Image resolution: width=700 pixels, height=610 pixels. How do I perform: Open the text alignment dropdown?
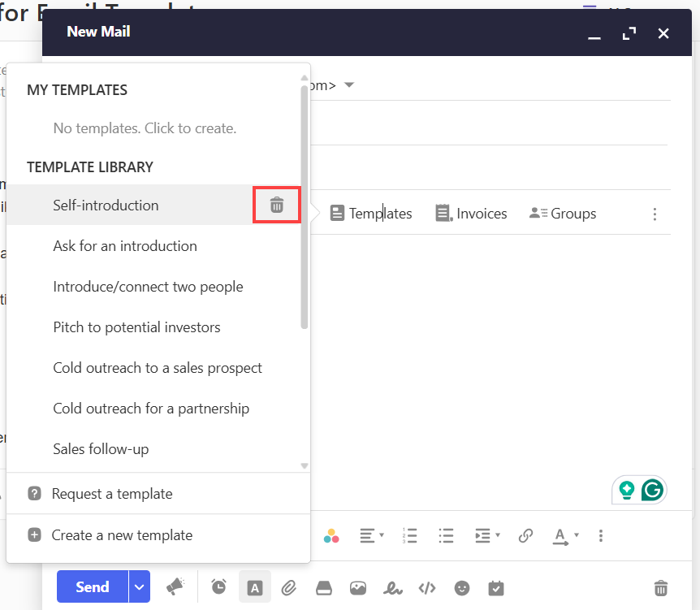(x=371, y=535)
